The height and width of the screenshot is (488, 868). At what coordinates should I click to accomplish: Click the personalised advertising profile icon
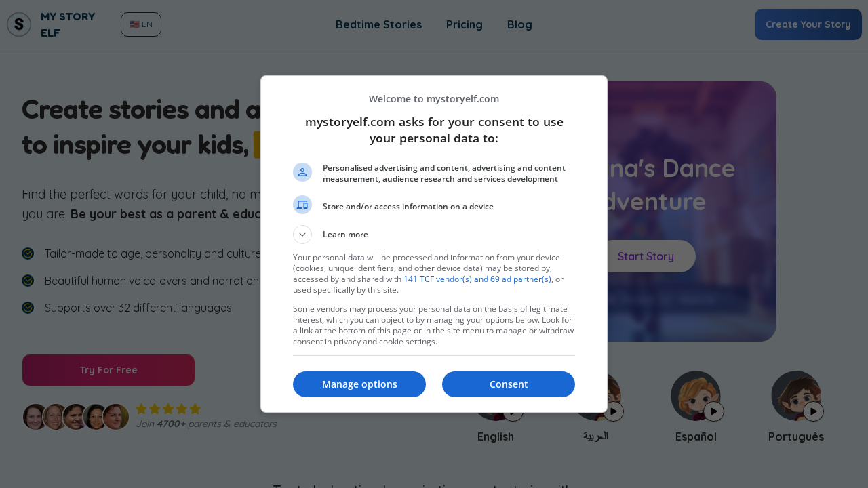point(302,172)
